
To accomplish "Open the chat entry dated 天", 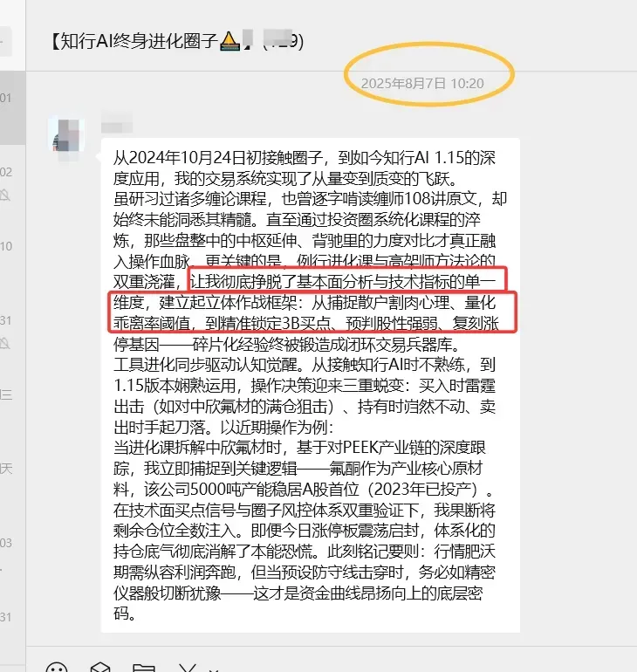I will pyautogui.click(x=13, y=479).
